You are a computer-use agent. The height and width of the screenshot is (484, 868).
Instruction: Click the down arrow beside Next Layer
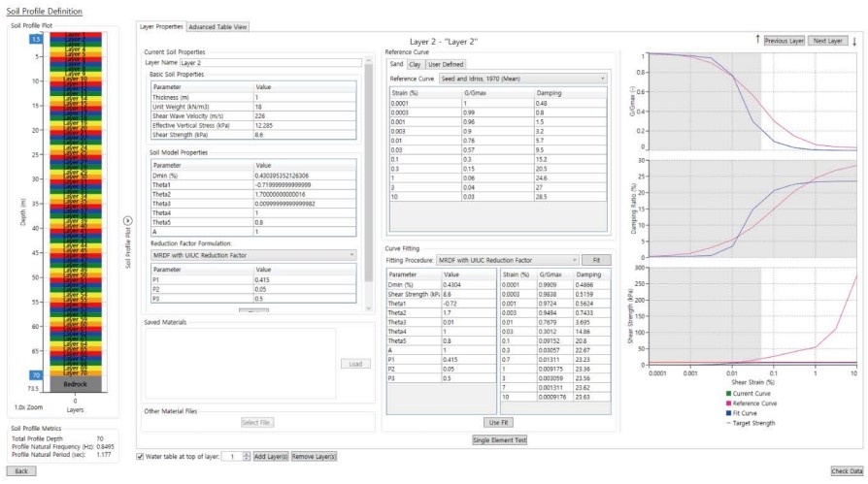pyautogui.click(x=854, y=41)
